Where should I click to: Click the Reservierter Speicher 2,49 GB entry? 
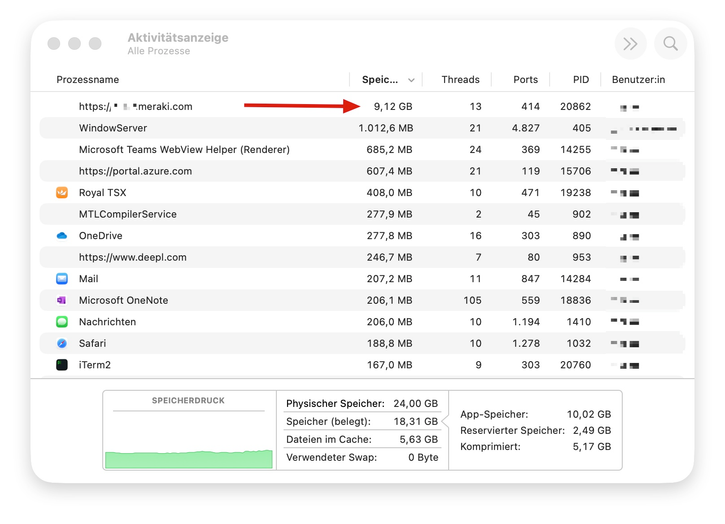coord(535,431)
